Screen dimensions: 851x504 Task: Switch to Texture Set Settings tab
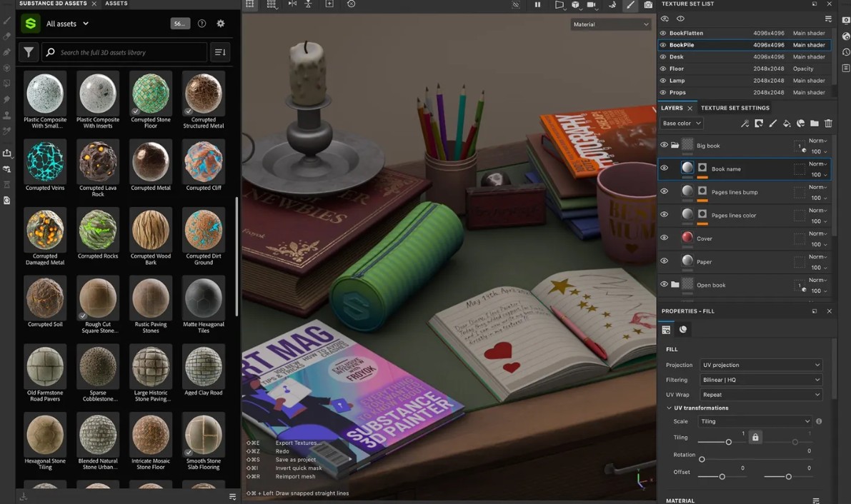735,108
